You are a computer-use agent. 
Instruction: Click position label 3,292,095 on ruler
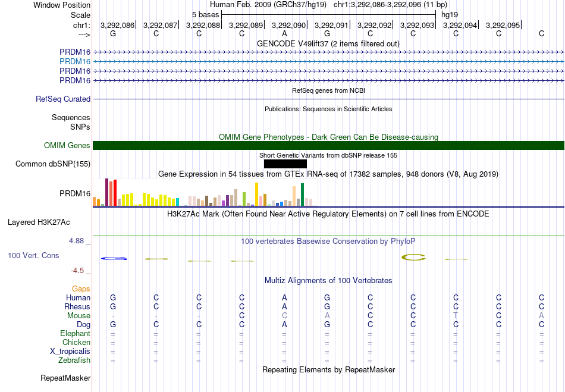click(x=503, y=25)
